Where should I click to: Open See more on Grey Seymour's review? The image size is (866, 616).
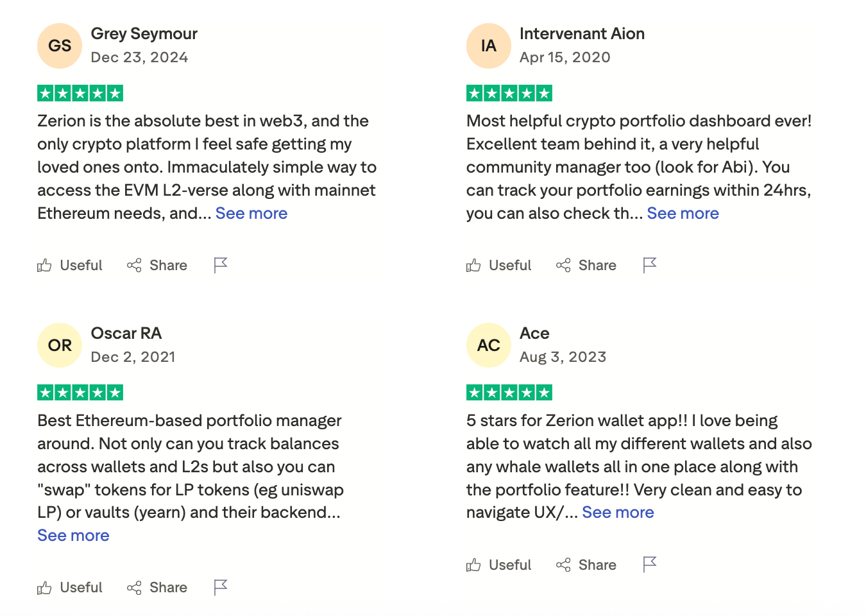coord(251,213)
